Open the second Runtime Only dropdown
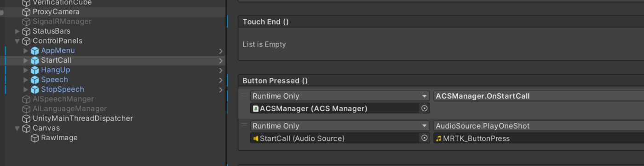644x166 pixels. [x=340, y=126]
